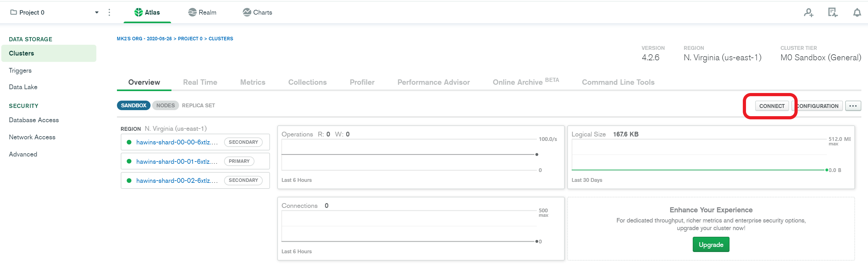Click the CONFIGURATION button

[817, 106]
